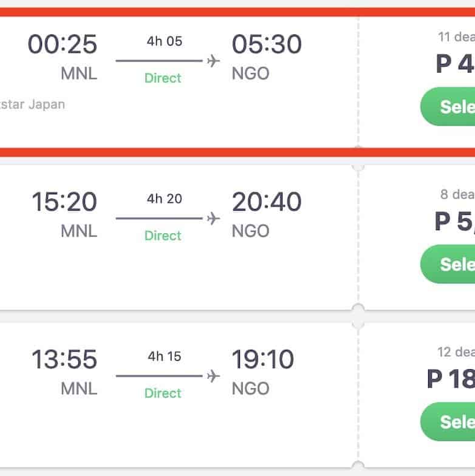Click the 15:20 departure time from MNL
Screen dimensions: 475x476
[x=64, y=202]
